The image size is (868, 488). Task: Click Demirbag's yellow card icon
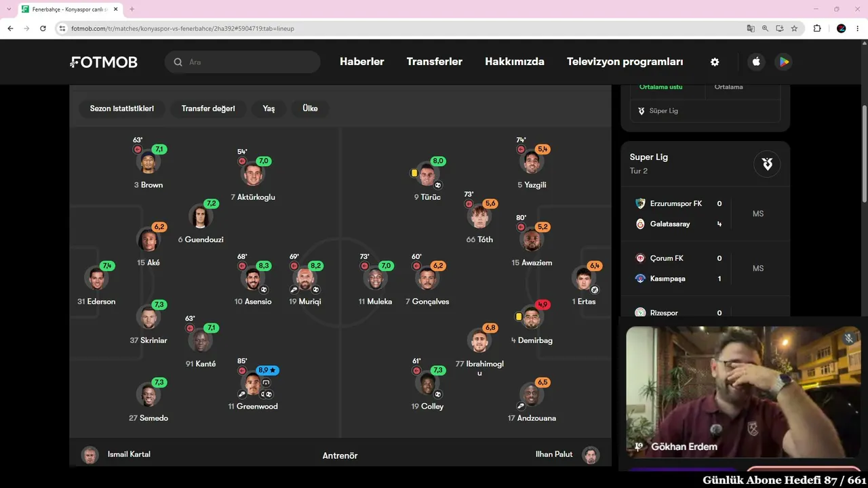point(519,317)
